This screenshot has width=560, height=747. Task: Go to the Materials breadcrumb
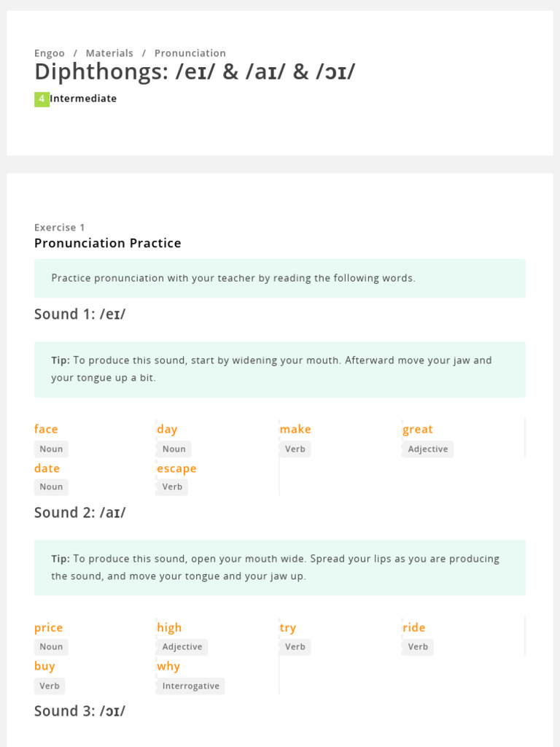(x=109, y=53)
